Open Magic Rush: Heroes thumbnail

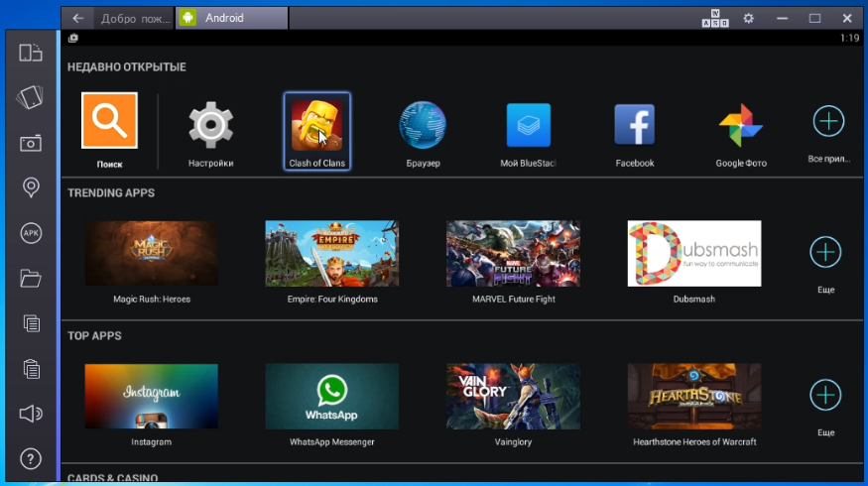click(x=151, y=254)
